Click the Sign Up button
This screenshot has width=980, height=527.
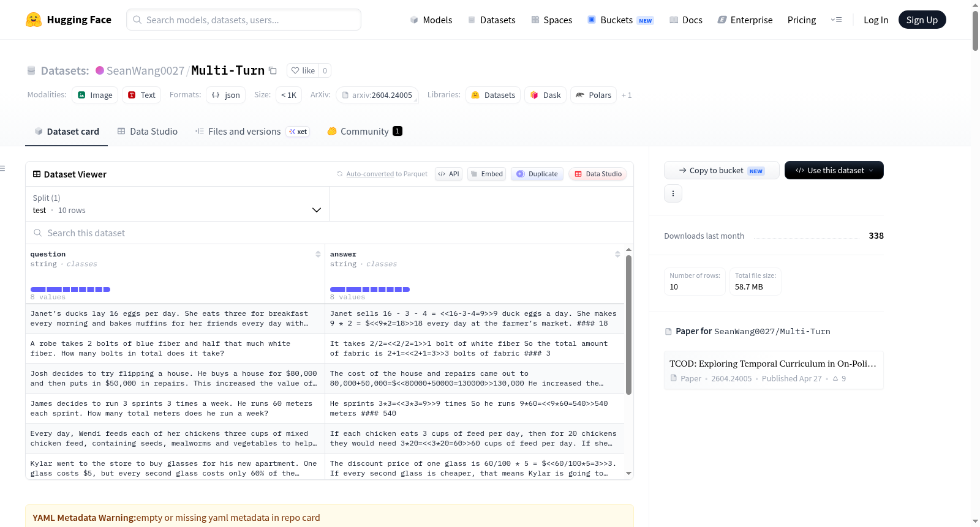click(922, 20)
